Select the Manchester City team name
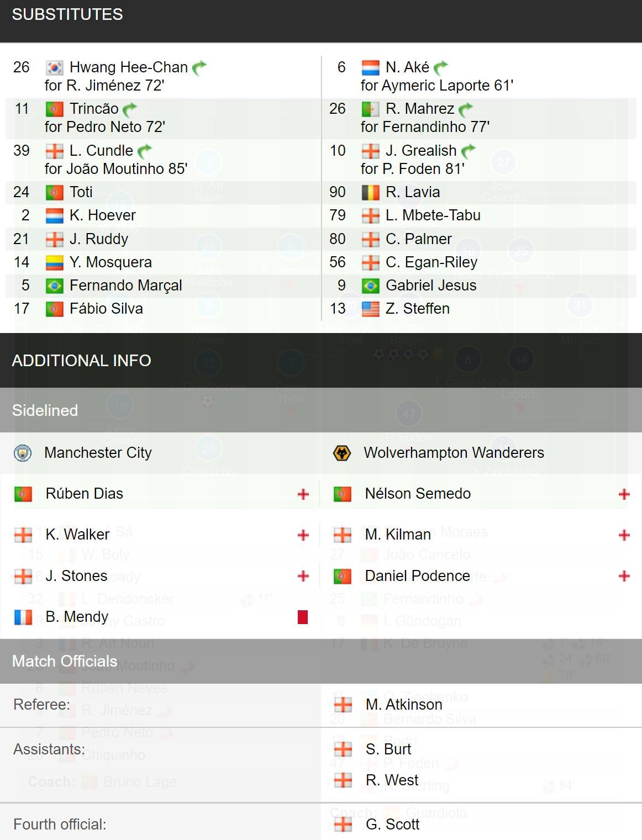 (x=98, y=453)
